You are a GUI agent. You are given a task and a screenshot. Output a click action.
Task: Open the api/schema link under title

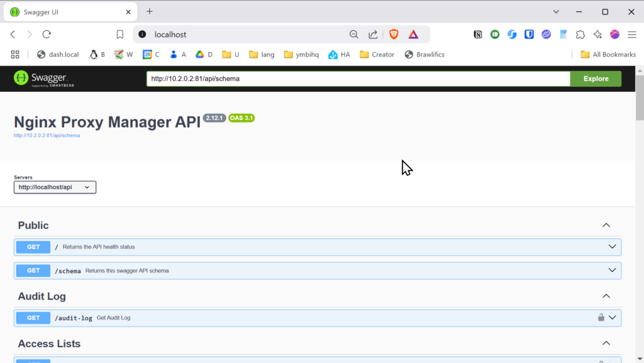tap(47, 135)
